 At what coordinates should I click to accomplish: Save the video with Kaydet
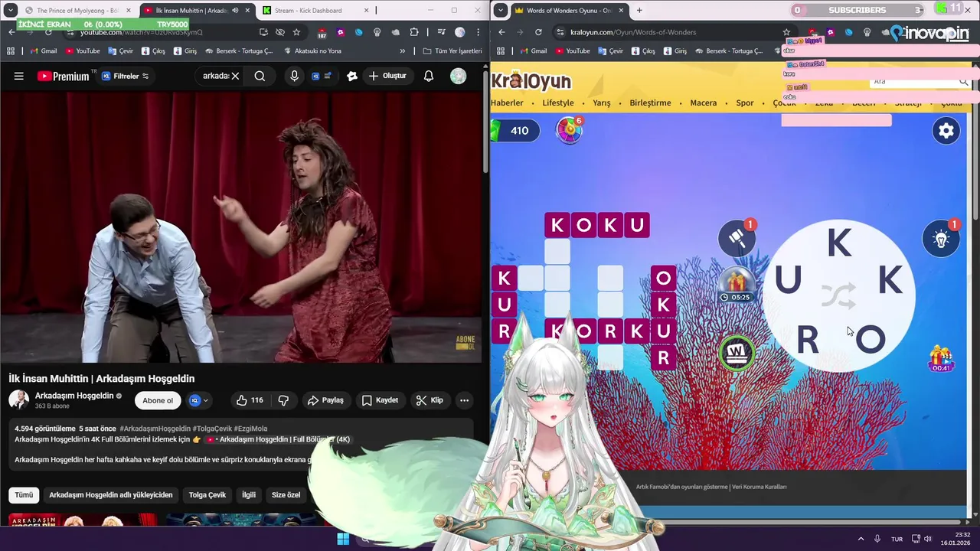tap(380, 400)
